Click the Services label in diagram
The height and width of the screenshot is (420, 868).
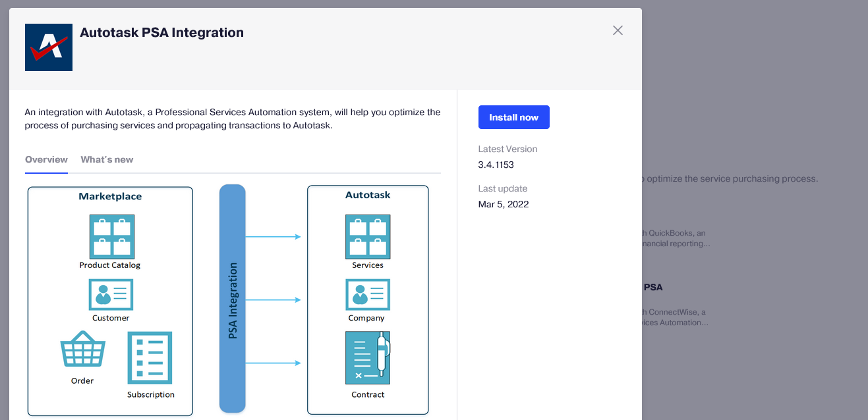click(368, 265)
